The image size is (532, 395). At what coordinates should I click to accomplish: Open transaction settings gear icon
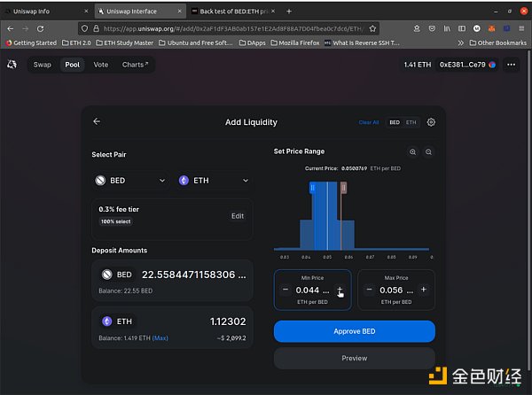click(431, 122)
